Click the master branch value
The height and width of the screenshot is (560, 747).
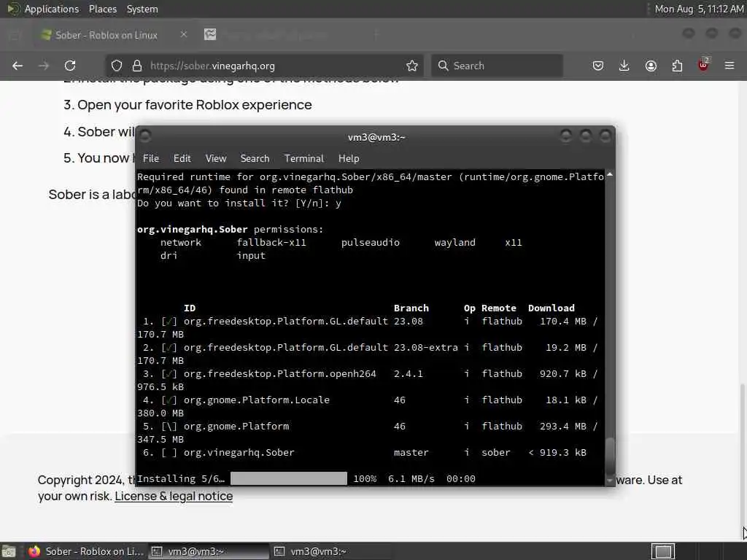click(x=411, y=452)
